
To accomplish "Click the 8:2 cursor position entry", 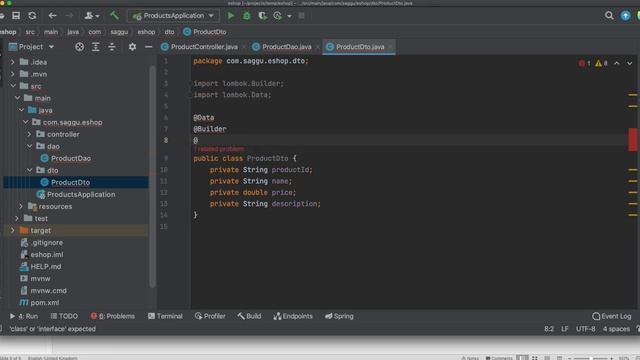I will click(x=549, y=329).
